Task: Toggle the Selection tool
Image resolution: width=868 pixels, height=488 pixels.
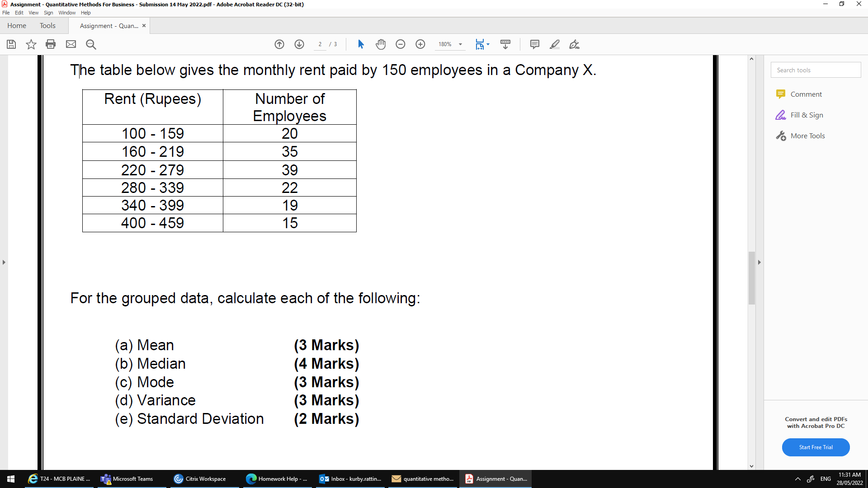Action: click(361, 44)
